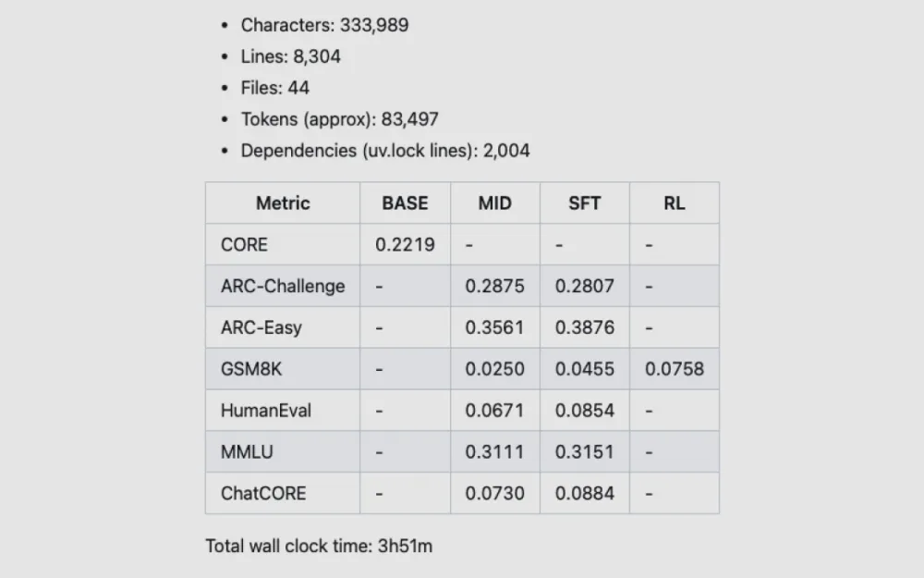The width and height of the screenshot is (924, 578).
Task: Select the ChatCORE SFT value 0.0884
Action: [584, 494]
